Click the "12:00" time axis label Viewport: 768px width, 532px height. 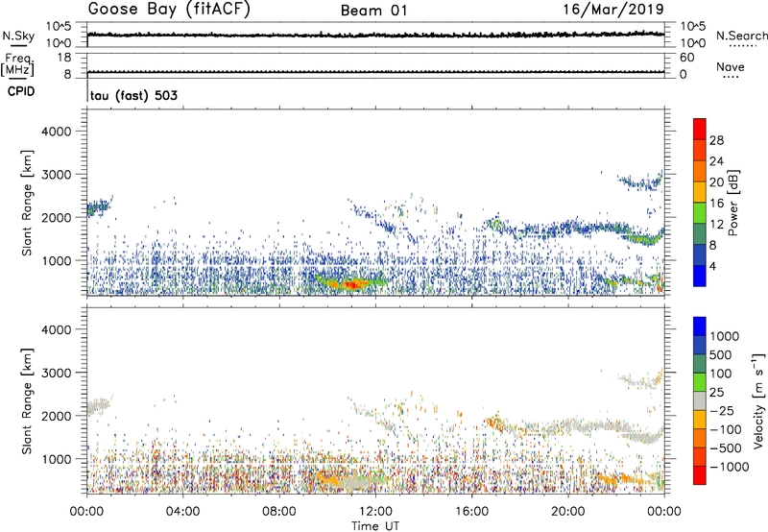tap(375, 512)
